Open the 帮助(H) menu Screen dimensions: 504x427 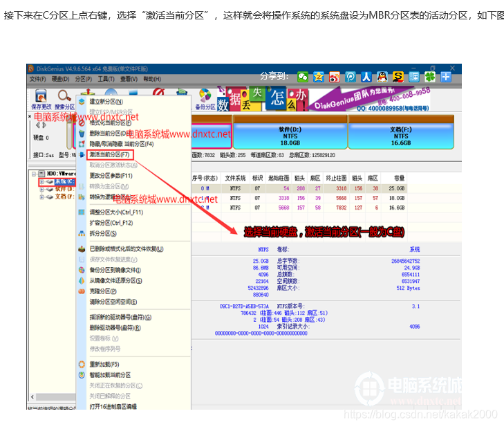point(152,79)
